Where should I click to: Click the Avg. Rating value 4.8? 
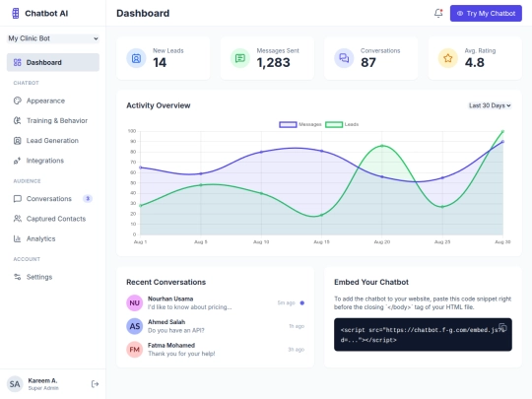(474, 63)
